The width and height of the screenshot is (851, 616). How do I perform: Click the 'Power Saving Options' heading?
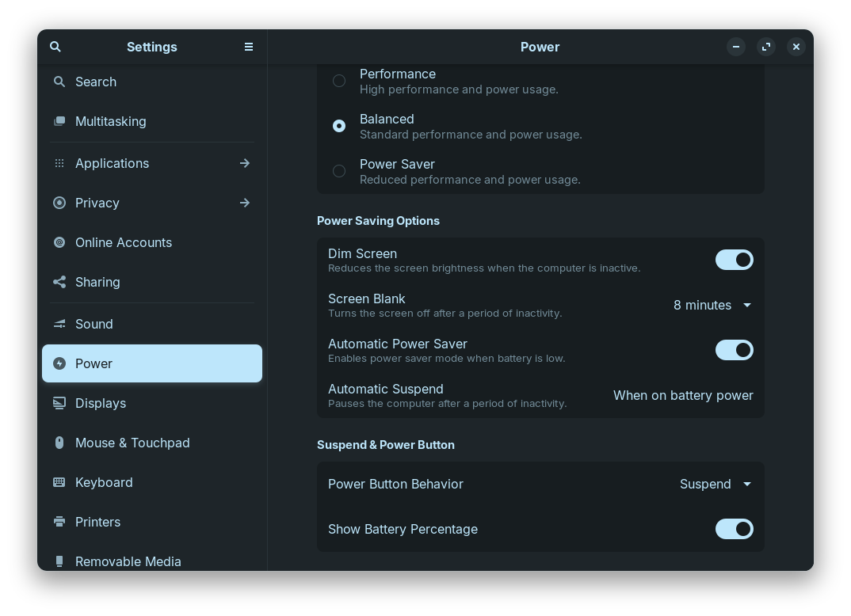(x=378, y=221)
